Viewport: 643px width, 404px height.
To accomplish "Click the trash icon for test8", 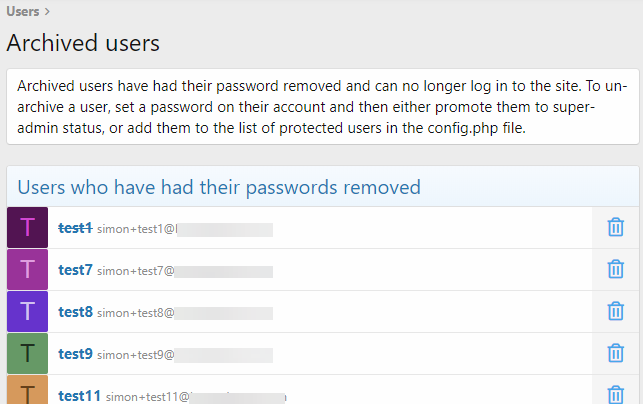I will pos(615,312).
